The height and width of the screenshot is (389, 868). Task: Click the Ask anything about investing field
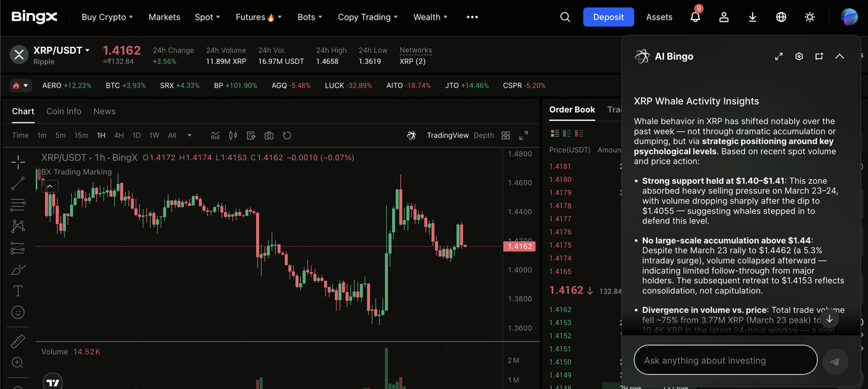pos(725,360)
